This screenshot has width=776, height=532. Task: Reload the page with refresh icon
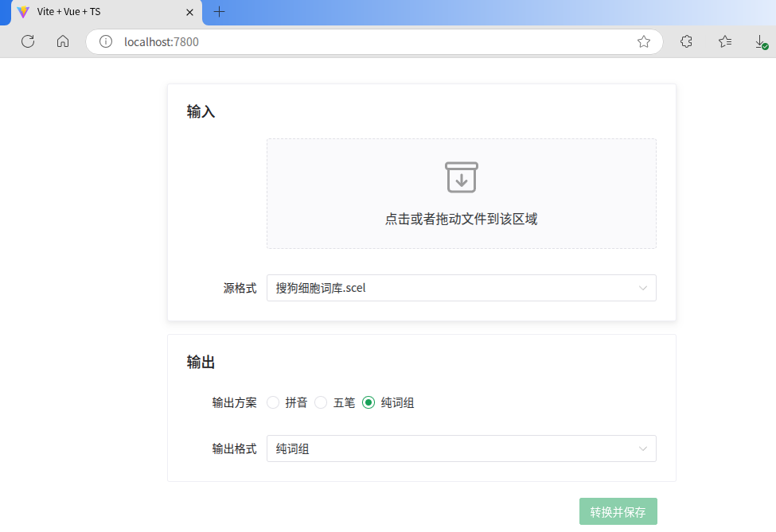(x=28, y=41)
